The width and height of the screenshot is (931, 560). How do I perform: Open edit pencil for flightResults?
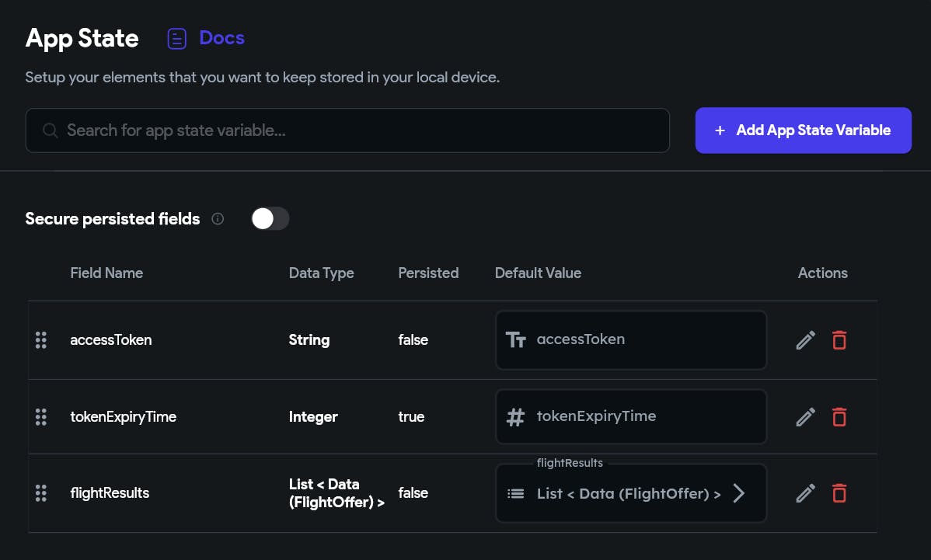coord(806,493)
